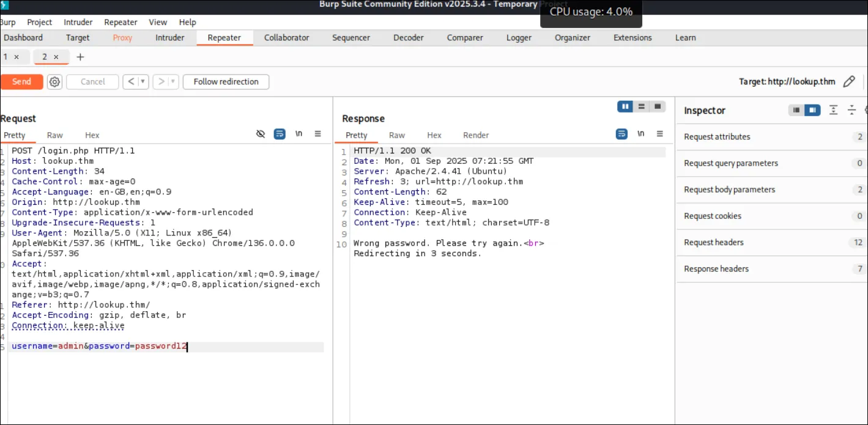Open the Repeater menu in menu bar

coord(121,22)
